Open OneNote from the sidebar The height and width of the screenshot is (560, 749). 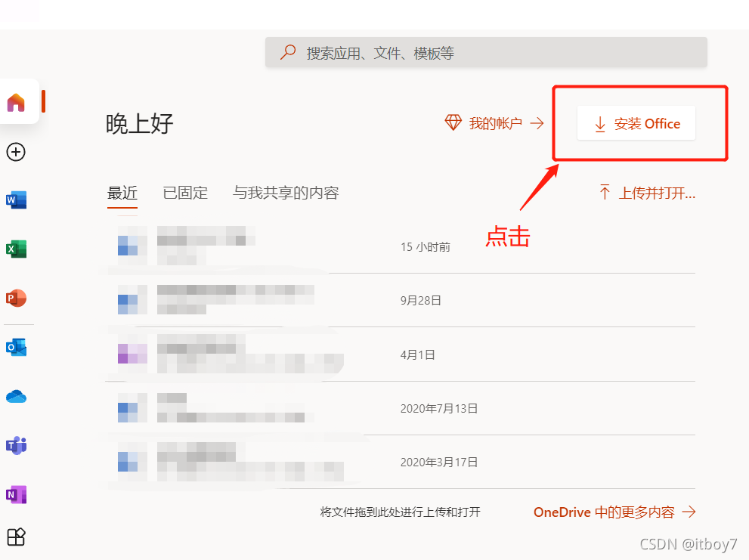pos(16,494)
